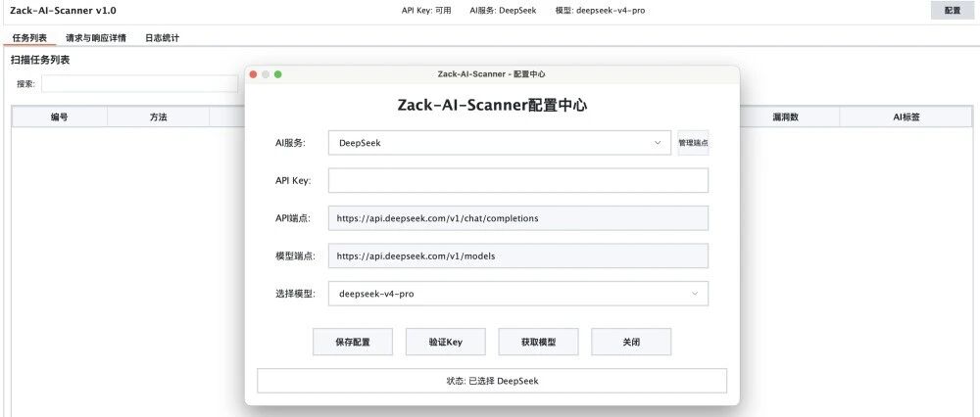
Task: Close the 配置中心 dialog via red button
Action: coord(253,74)
